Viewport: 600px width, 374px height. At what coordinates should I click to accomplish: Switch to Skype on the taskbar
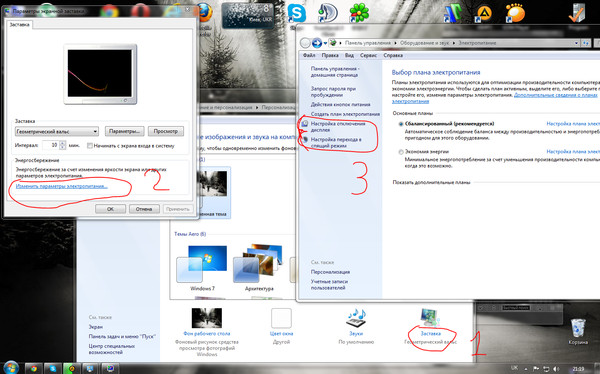(x=52, y=368)
